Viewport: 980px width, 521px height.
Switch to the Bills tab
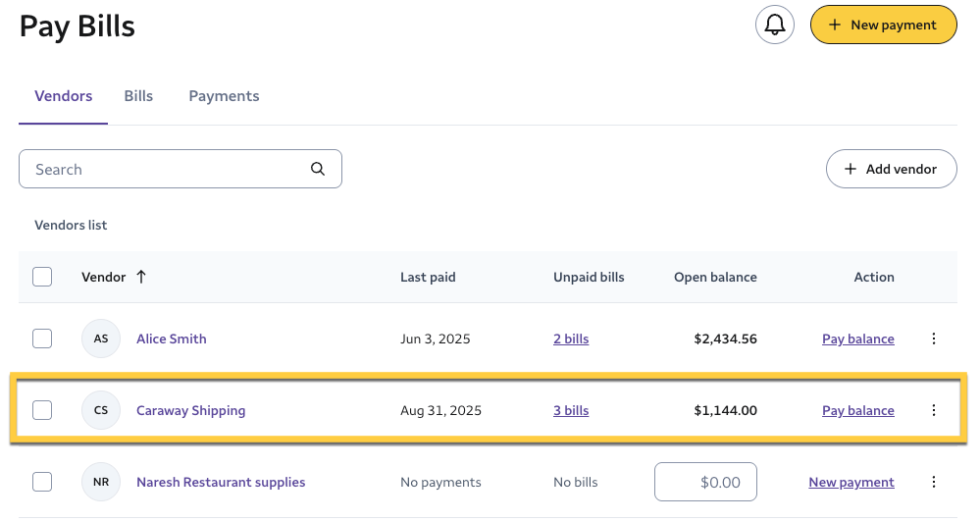(x=138, y=96)
